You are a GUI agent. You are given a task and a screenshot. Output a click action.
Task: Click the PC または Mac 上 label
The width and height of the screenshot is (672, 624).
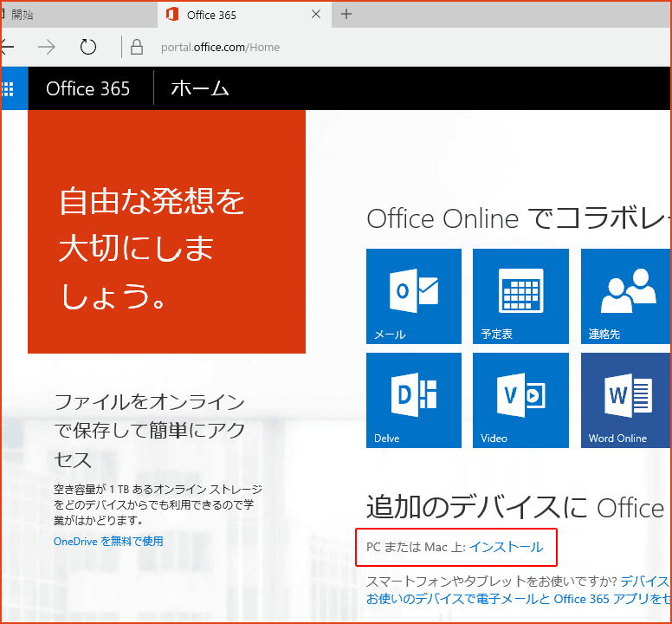(416, 547)
